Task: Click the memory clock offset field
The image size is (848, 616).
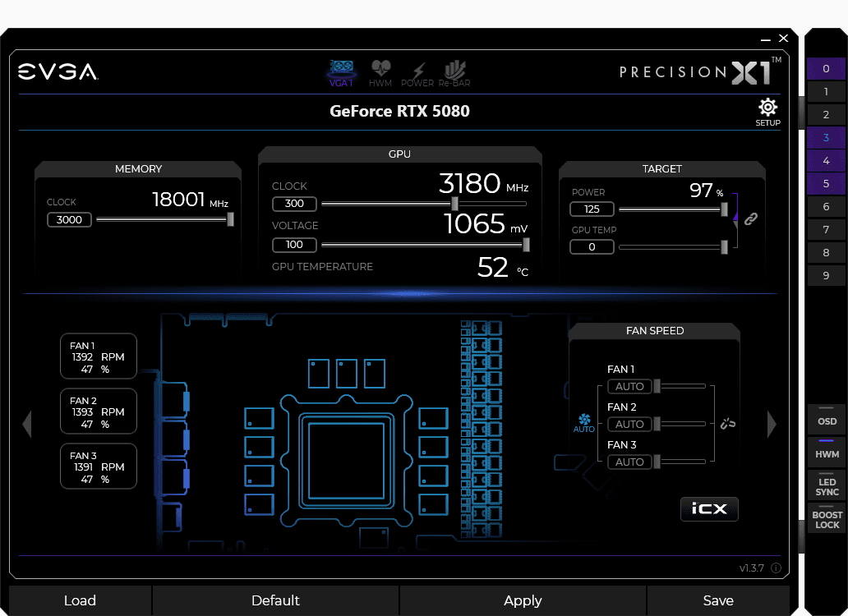Action: [69, 220]
